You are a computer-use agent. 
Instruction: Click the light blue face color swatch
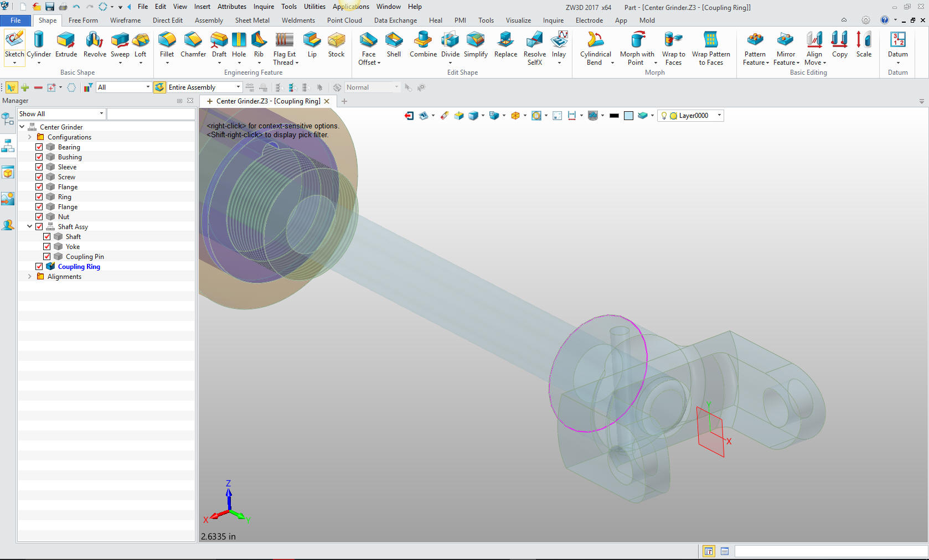pos(628,116)
